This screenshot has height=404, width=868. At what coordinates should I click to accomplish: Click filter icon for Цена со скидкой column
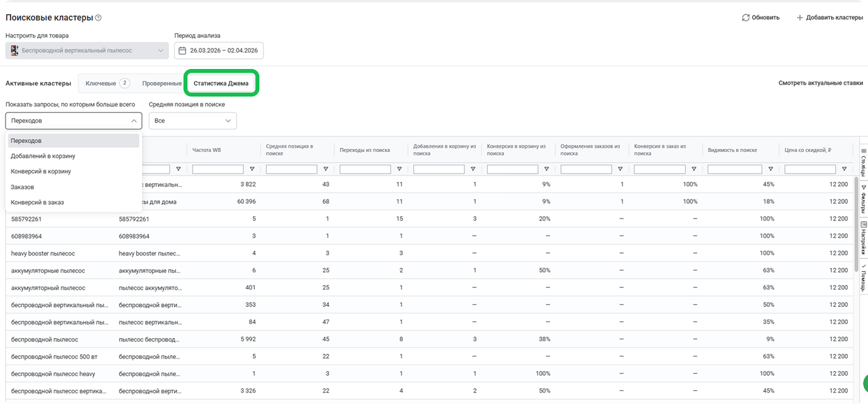844,169
